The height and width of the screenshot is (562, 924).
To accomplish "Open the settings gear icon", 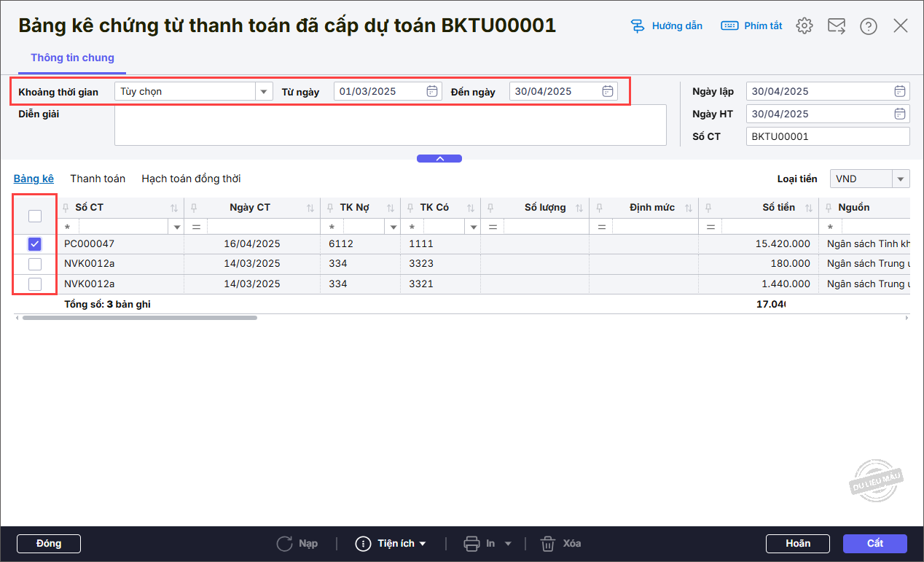I will (x=804, y=26).
